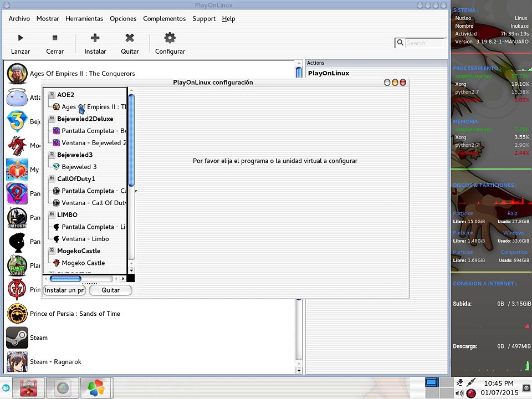Screen dimensions: 532x399
Task: Select Mogeko Castle shortcut in tree
Action: [x=83, y=263]
